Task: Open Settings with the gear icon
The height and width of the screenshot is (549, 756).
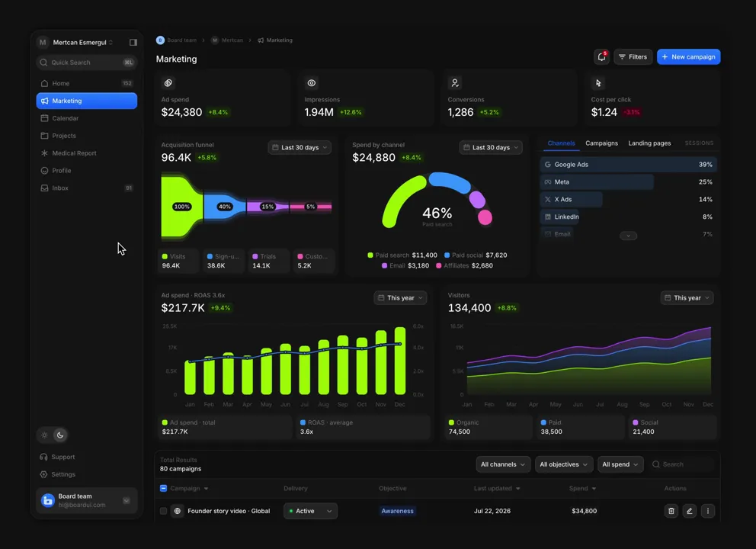Action: pos(44,474)
